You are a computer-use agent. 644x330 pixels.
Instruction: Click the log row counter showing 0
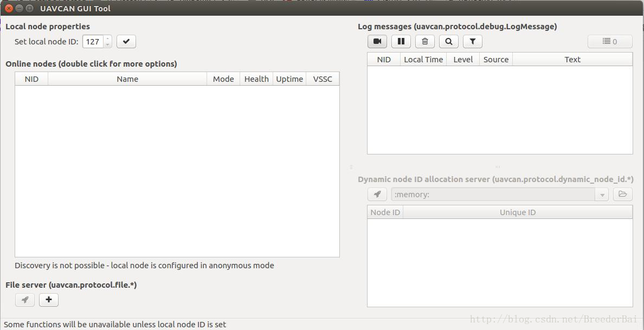pyautogui.click(x=610, y=42)
